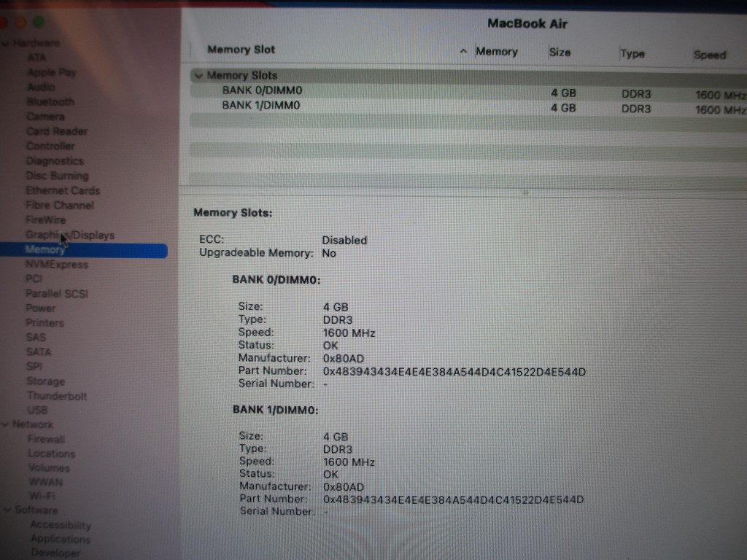Open Diagnostics in the sidebar
Image resolution: width=747 pixels, height=560 pixels.
tap(55, 161)
